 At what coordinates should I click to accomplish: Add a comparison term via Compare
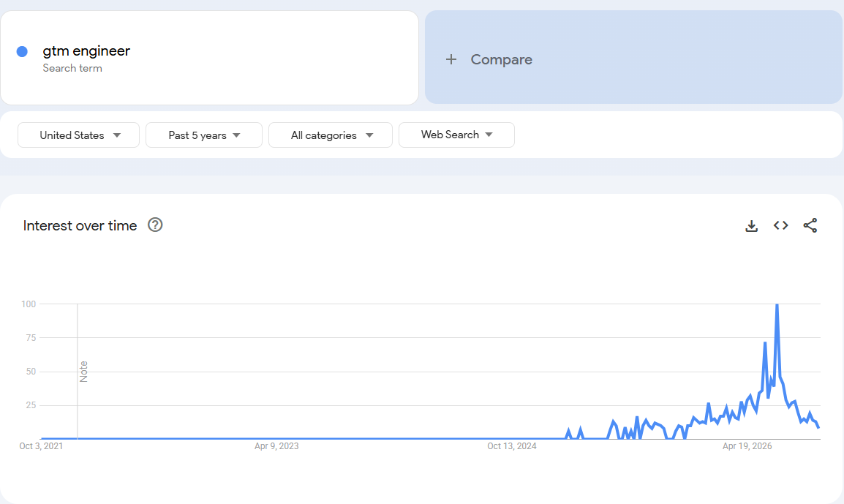[x=633, y=57]
